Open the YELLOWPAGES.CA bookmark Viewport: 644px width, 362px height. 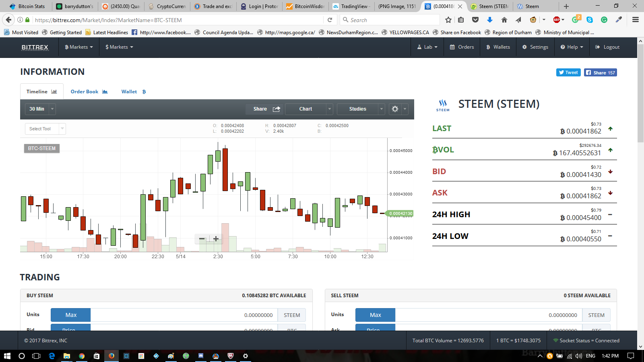(405, 32)
